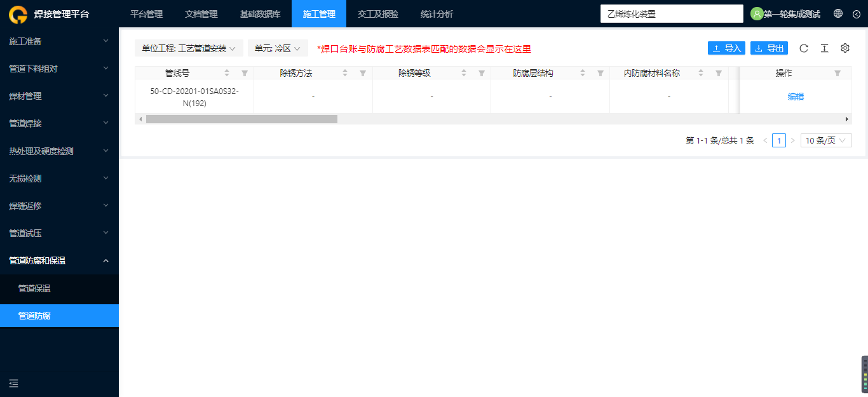868x397 pixels.
Task: Open 管道保温 submenu item
Action: click(59, 288)
